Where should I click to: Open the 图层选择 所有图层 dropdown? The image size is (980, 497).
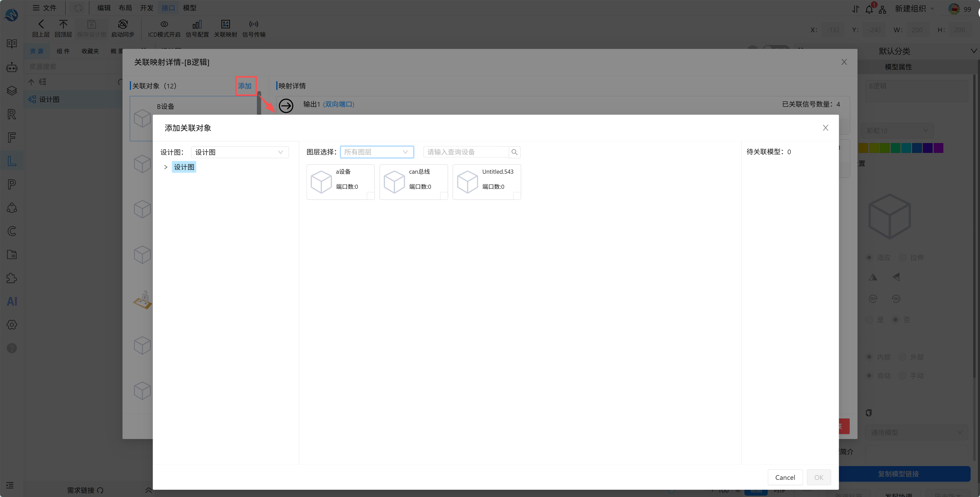(x=377, y=152)
